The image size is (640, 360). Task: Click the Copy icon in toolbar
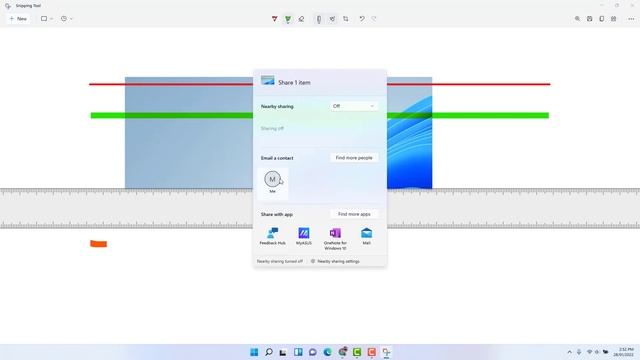coord(601,19)
